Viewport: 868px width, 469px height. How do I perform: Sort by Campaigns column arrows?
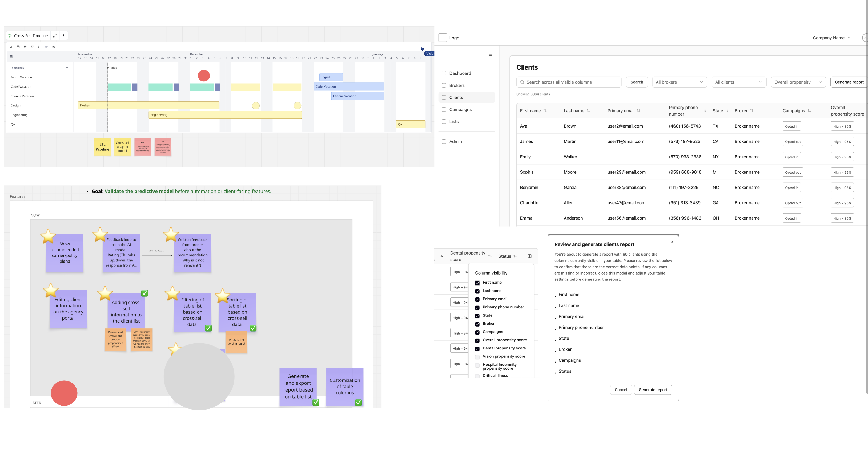pos(809,111)
